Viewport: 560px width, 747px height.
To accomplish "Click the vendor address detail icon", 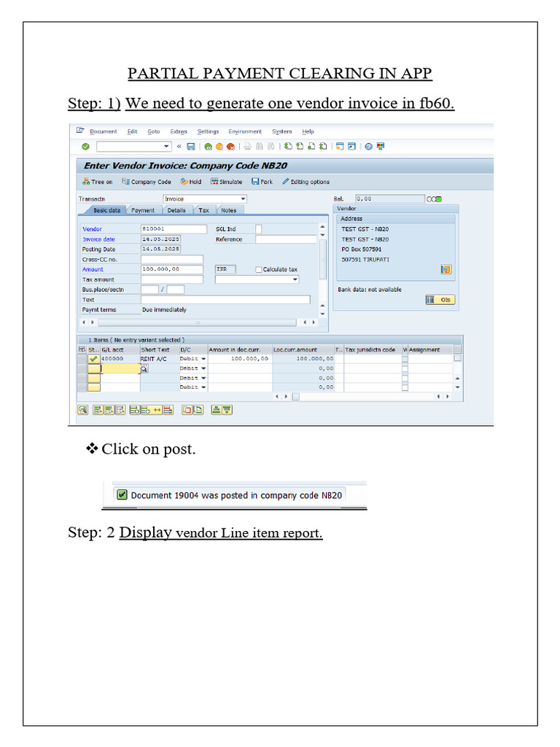I will (446, 270).
